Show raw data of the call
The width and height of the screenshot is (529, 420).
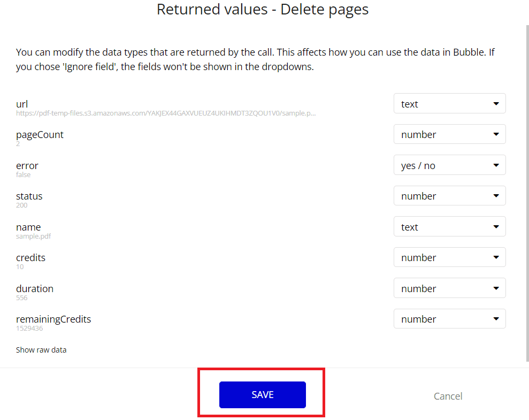[x=41, y=350]
